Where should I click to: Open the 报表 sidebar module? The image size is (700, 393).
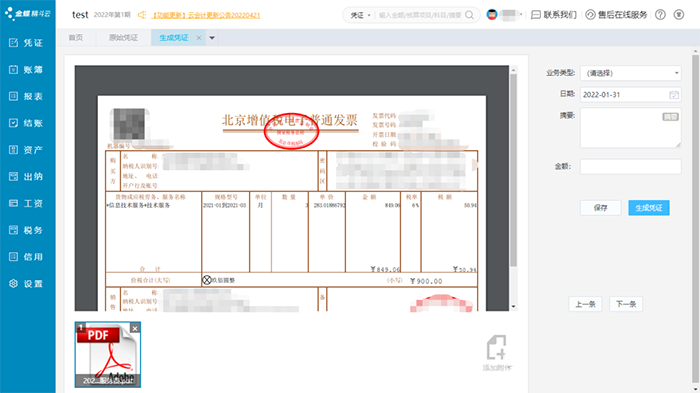click(x=27, y=96)
